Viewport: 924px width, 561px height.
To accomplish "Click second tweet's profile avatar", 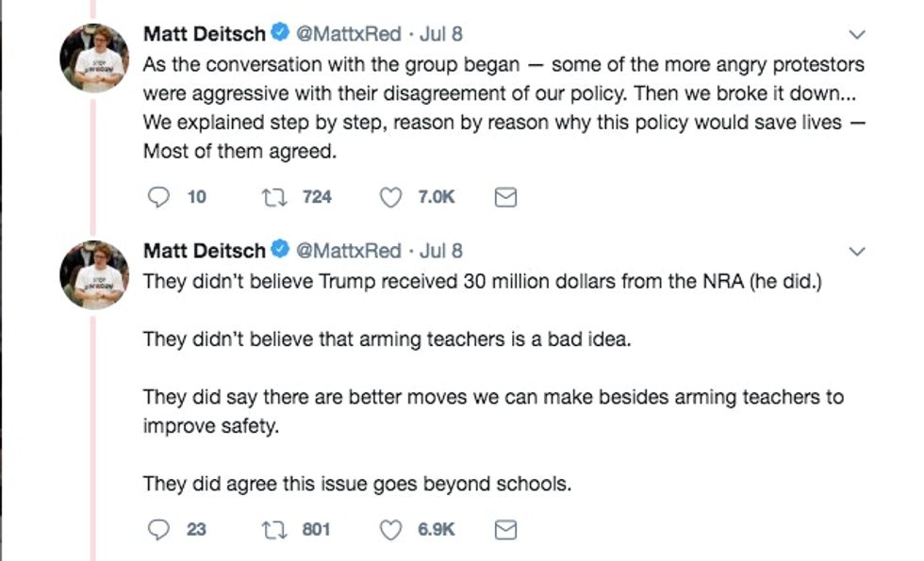I will 93,274.
